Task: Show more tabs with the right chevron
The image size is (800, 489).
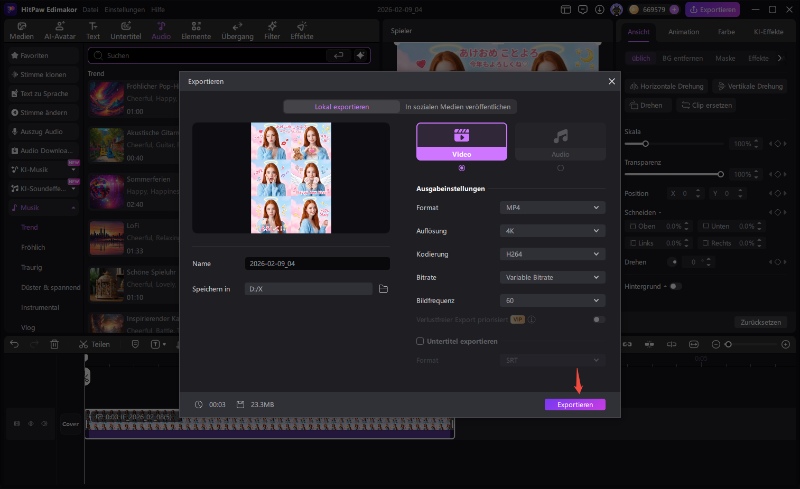Action: 780,58
